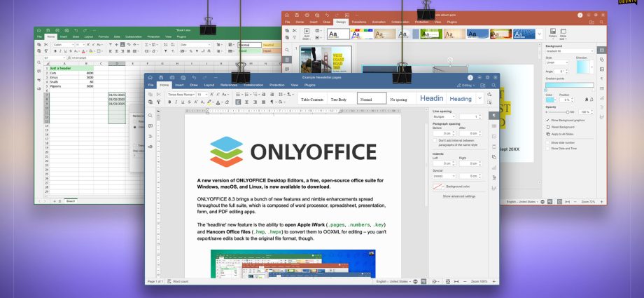The image size is (644, 298).
Task: Apply strikethrough in the document editor toolbar
Action: 189,102
